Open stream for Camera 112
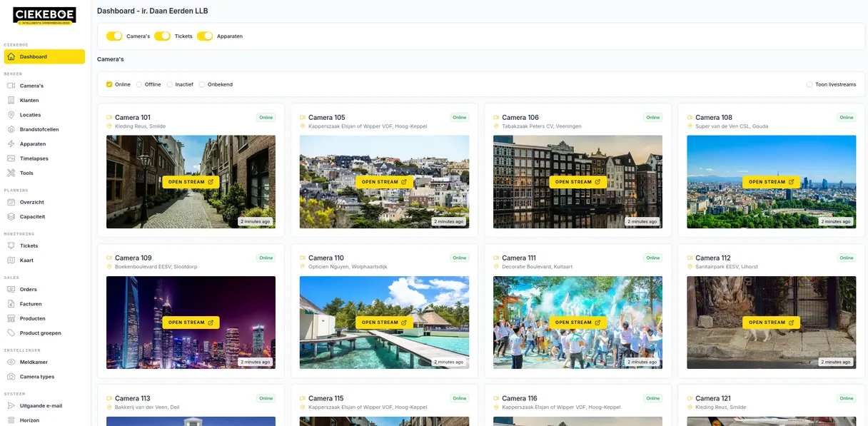868x426 pixels. point(771,323)
